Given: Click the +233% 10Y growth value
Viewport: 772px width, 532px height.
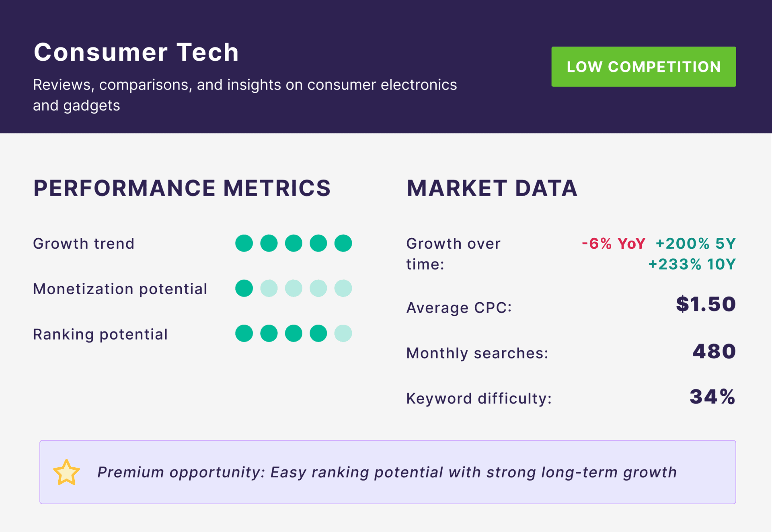Looking at the screenshot, I should (x=692, y=264).
